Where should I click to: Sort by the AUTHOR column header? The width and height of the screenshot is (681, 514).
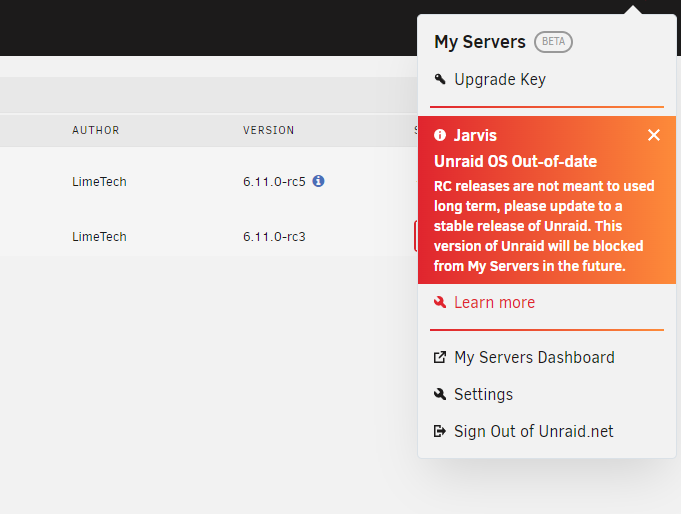coord(96,130)
